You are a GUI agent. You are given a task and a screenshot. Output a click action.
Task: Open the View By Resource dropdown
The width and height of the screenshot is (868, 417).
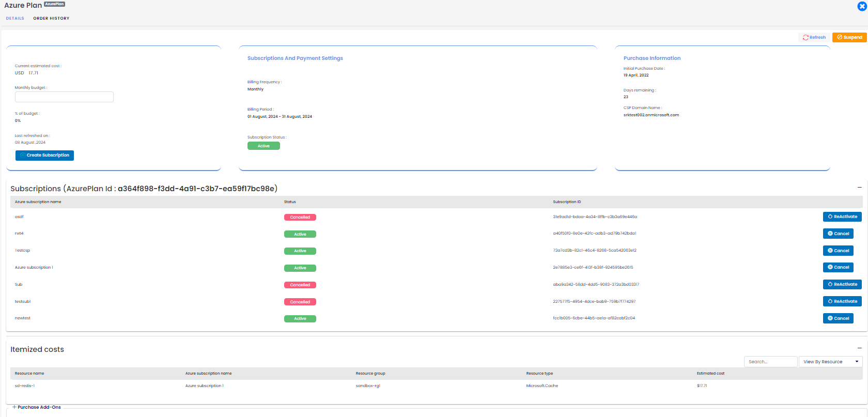[830, 362]
